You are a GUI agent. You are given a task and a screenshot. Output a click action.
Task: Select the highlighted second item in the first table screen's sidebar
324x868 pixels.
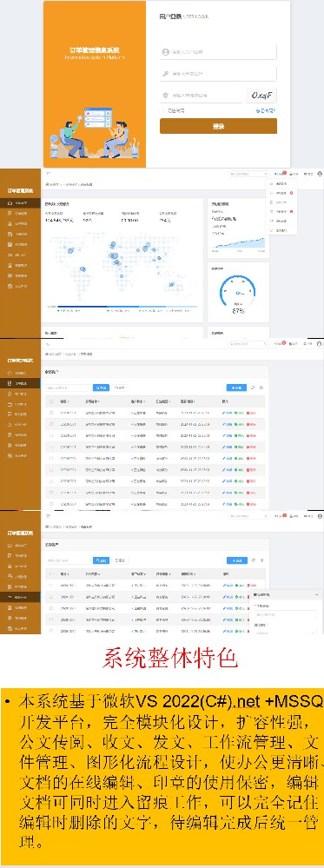(x=20, y=383)
